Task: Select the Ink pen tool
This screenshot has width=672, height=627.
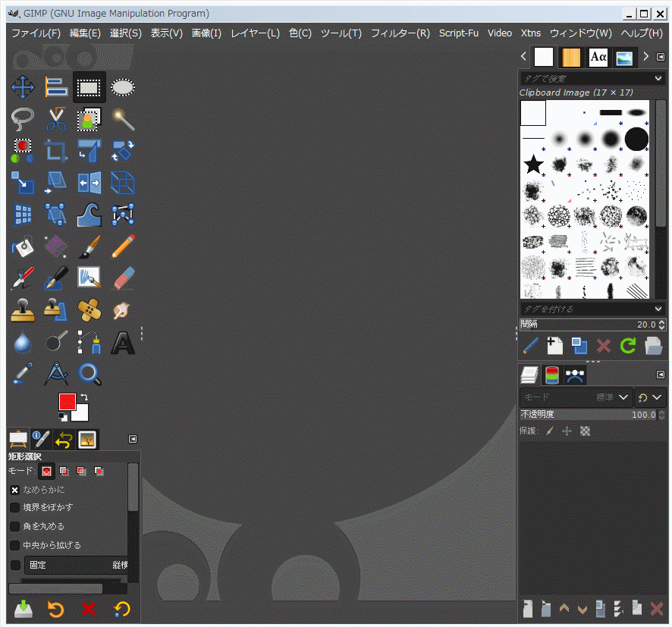Action: (x=56, y=278)
